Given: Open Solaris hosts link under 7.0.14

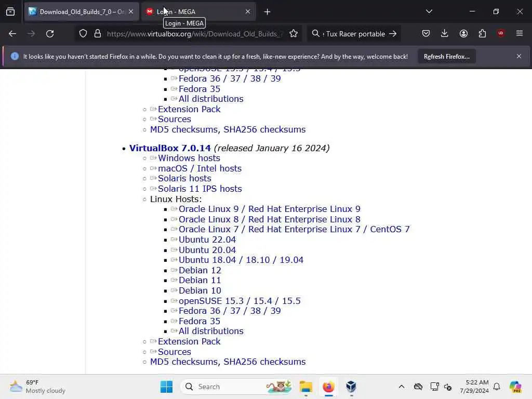Looking at the screenshot, I should (184, 179).
